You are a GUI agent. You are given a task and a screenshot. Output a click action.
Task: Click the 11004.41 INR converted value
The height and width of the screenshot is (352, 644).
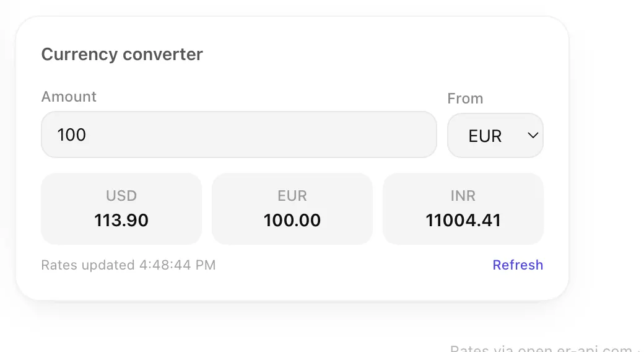point(463,221)
